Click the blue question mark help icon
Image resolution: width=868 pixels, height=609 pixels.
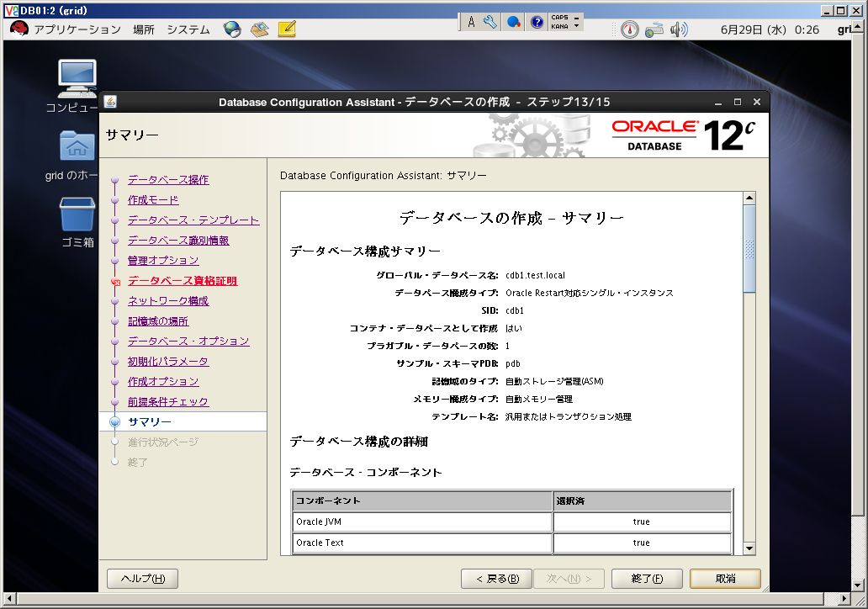[x=537, y=22]
